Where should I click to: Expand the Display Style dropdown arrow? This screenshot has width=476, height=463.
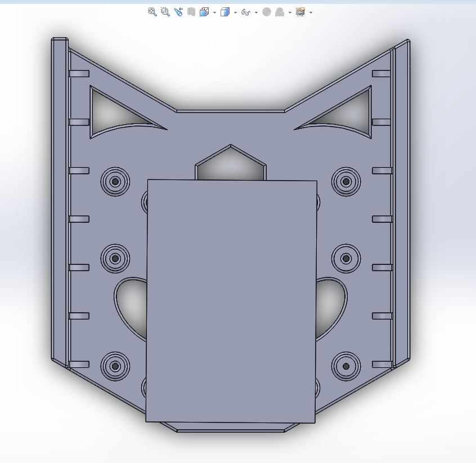pyautogui.click(x=235, y=12)
